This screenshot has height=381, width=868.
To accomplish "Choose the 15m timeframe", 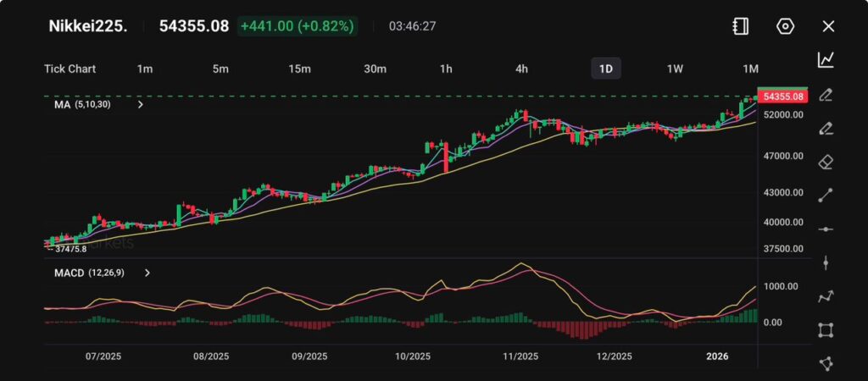I will point(298,69).
